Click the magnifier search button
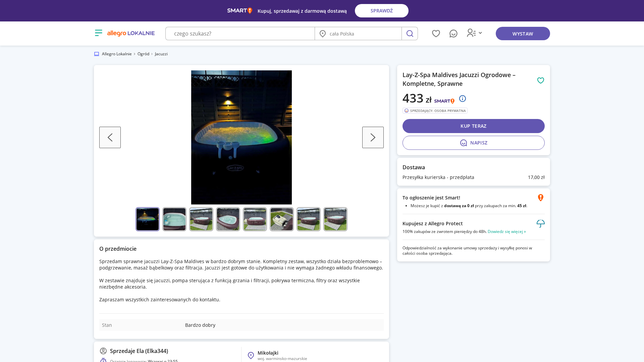The image size is (644, 362). [x=410, y=34]
